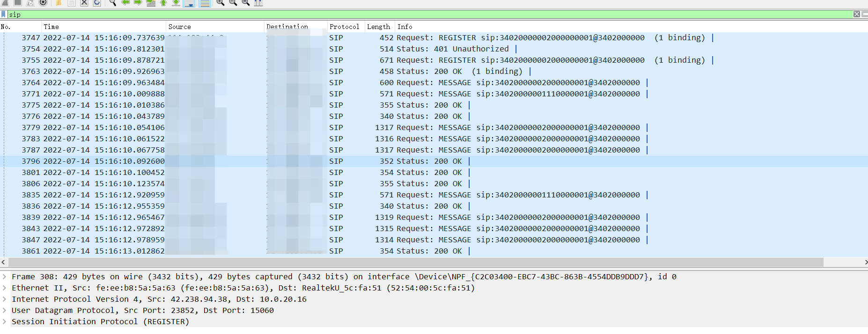Toggle packet list colorization
The image size is (868, 334).
205,3
